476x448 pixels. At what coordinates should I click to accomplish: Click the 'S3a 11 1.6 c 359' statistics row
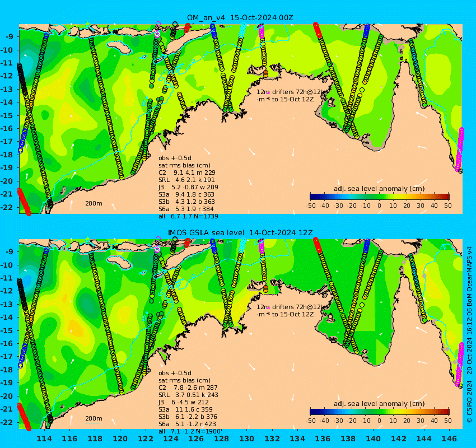(185, 410)
